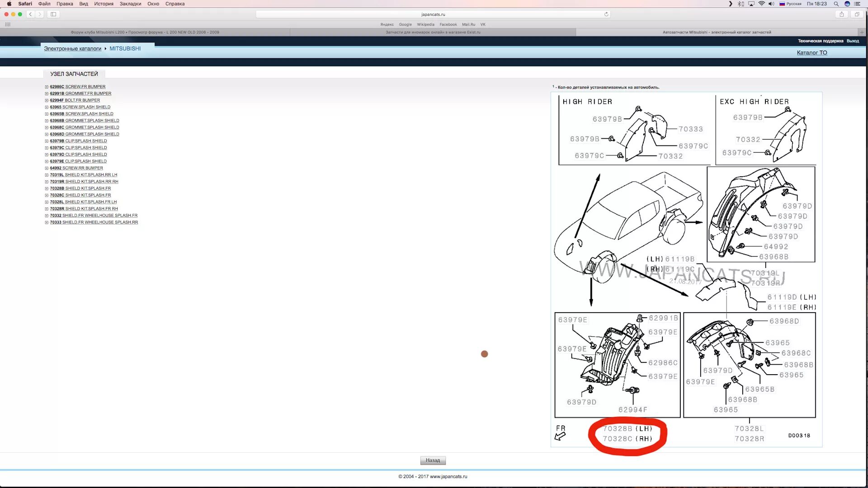Follow the Электронные каталоги breadcrumb link
The width and height of the screenshot is (868, 488).
pyautogui.click(x=72, y=49)
